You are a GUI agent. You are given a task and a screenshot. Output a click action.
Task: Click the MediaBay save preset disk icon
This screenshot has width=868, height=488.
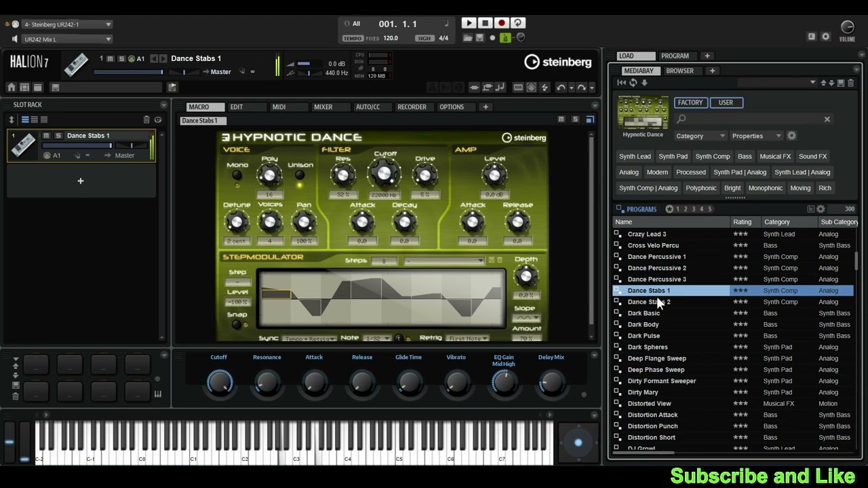pyautogui.click(x=841, y=83)
